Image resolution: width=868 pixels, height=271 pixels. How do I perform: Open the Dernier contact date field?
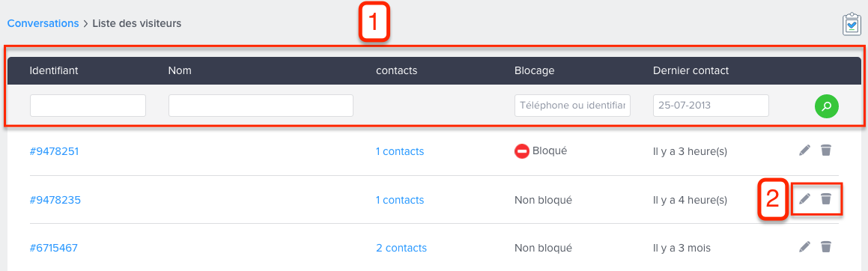coord(711,105)
